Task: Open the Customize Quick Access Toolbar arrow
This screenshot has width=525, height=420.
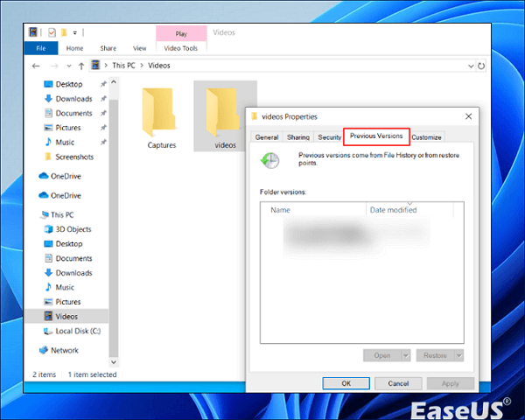Action: (x=75, y=33)
